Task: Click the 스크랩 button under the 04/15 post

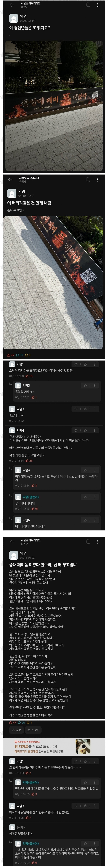Action: 33,730
